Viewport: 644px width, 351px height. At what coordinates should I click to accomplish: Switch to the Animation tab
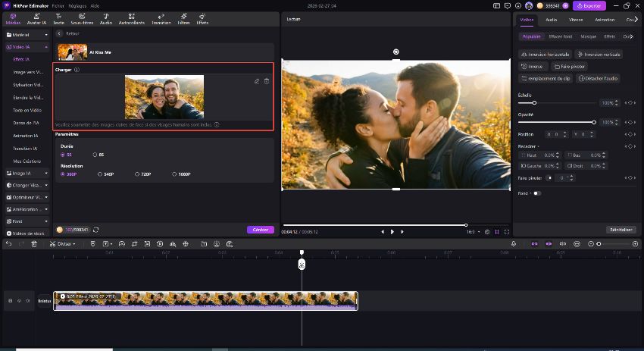pos(605,20)
